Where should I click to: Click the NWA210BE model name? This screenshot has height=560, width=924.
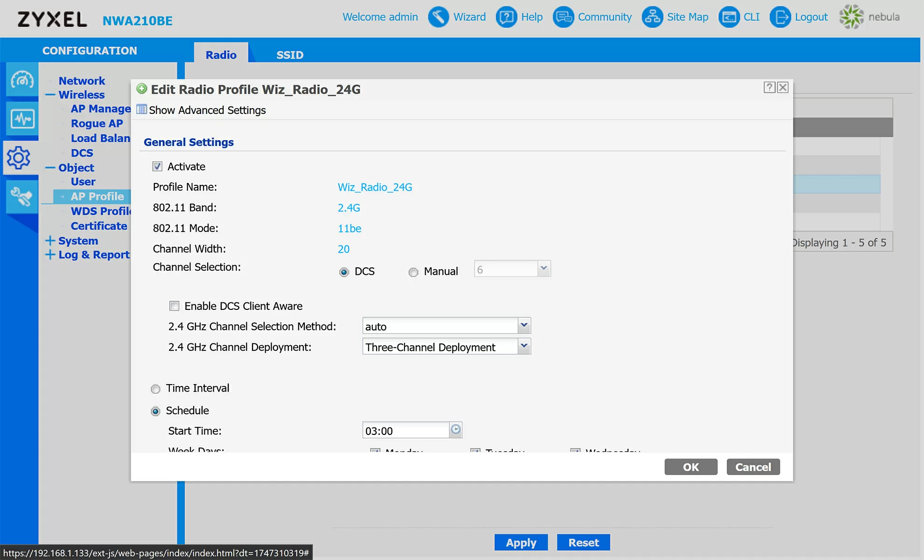click(x=137, y=21)
